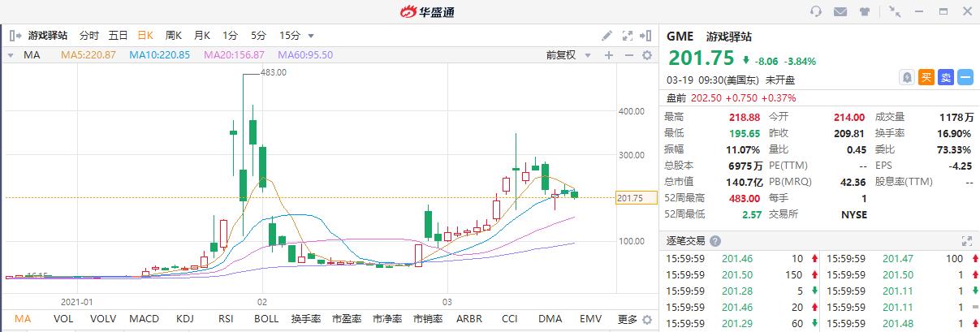Click 最低 value 195.65
980x332 pixels.
click(745, 133)
